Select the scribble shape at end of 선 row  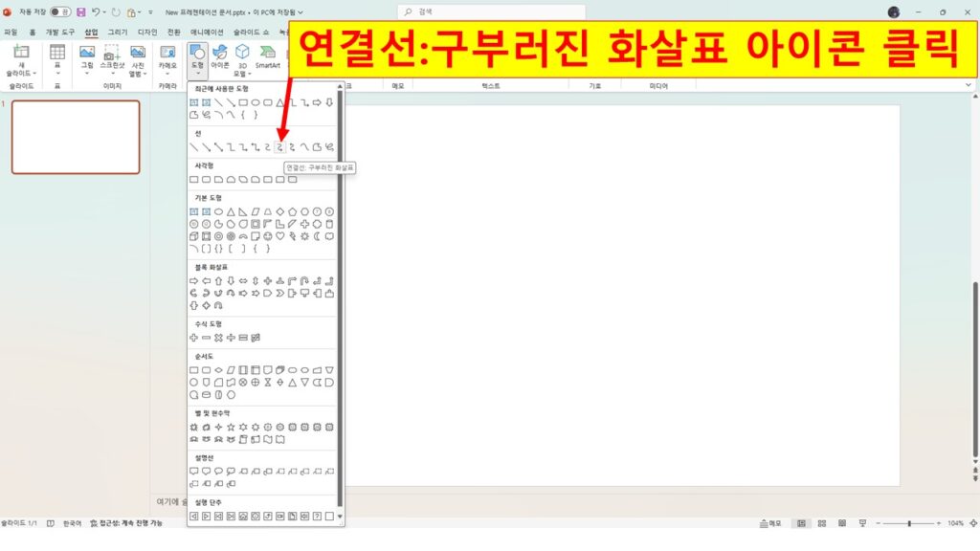pyautogui.click(x=329, y=147)
